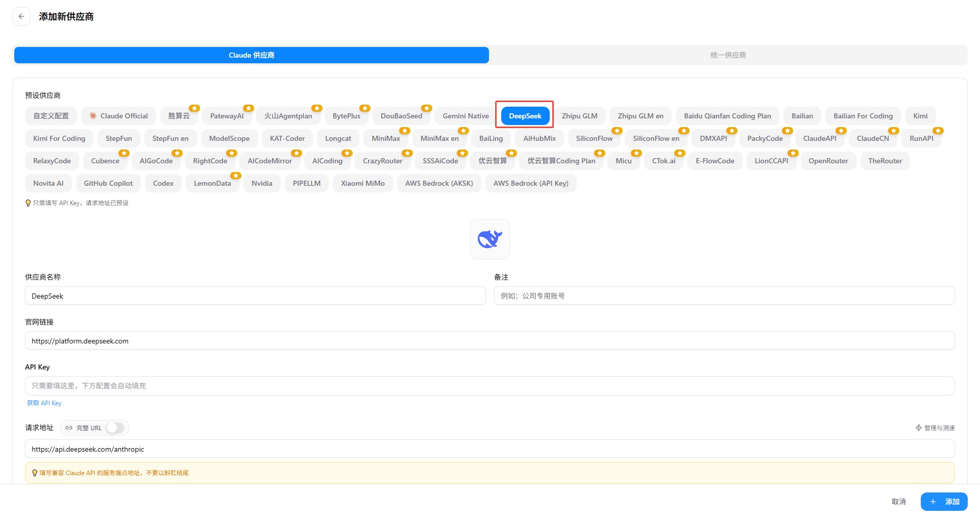Select the SiliconFlow en preset

tap(656, 138)
